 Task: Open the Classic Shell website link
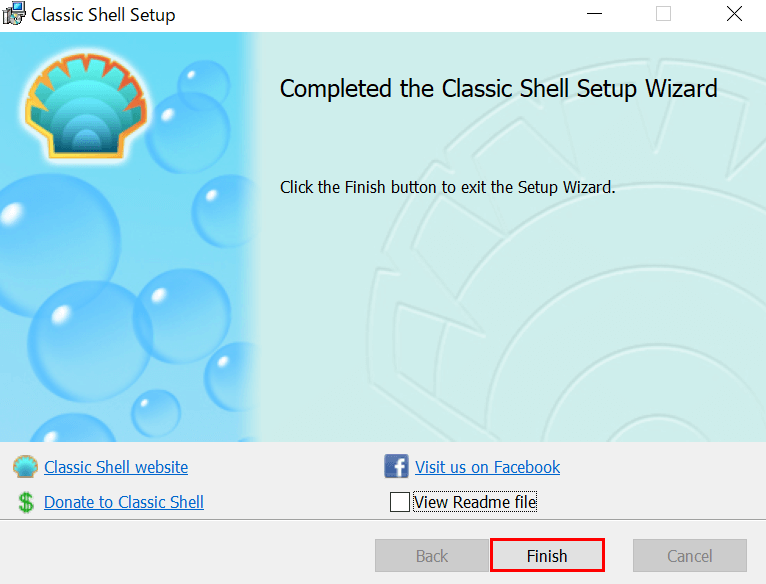click(116, 467)
